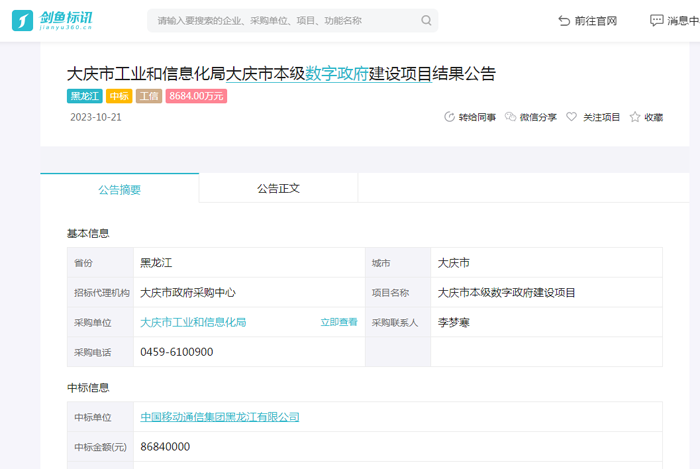Click the 基本信息 section heading
This screenshot has height=469, width=700.
click(x=88, y=233)
